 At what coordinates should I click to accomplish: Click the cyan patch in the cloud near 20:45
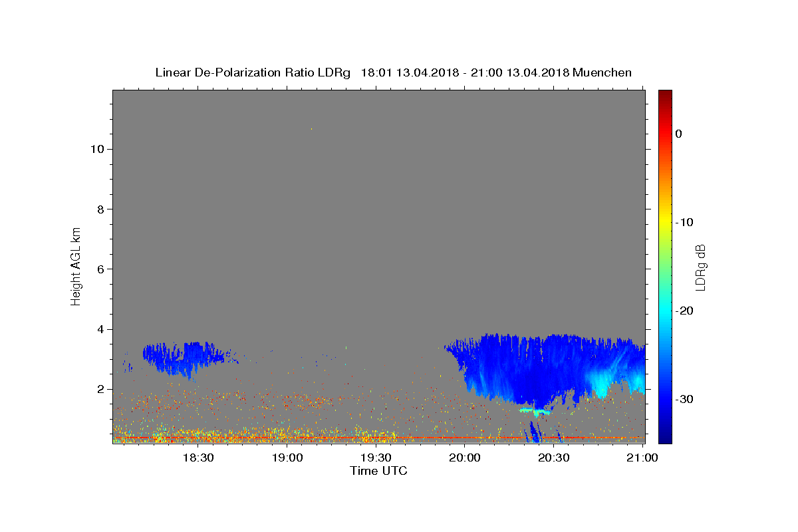pos(600,382)
